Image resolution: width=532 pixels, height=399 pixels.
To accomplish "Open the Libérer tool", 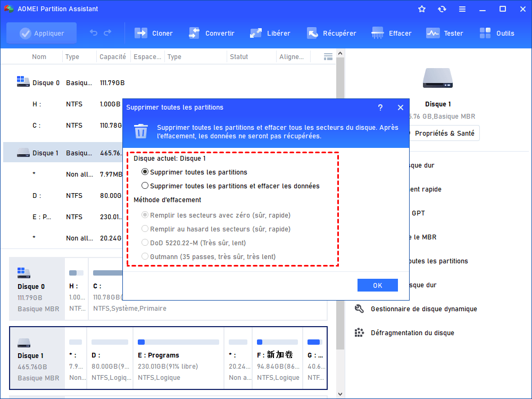I will click(x=270, y=33).
